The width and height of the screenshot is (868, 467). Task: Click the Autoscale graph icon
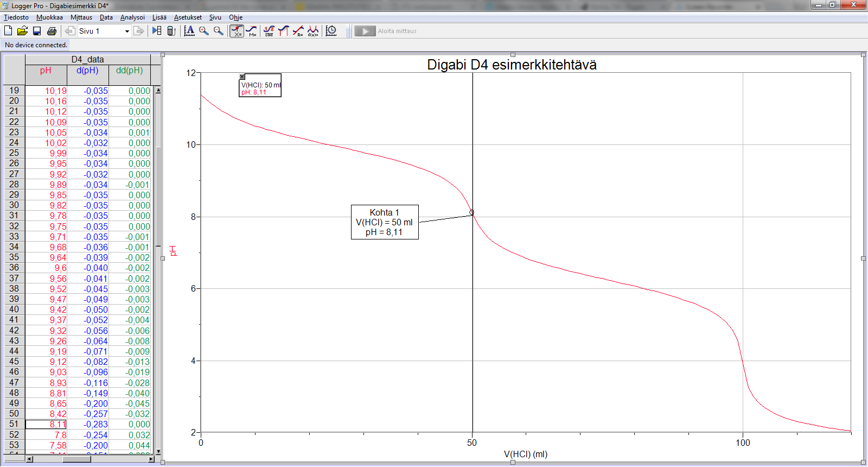tap(189, 31)
